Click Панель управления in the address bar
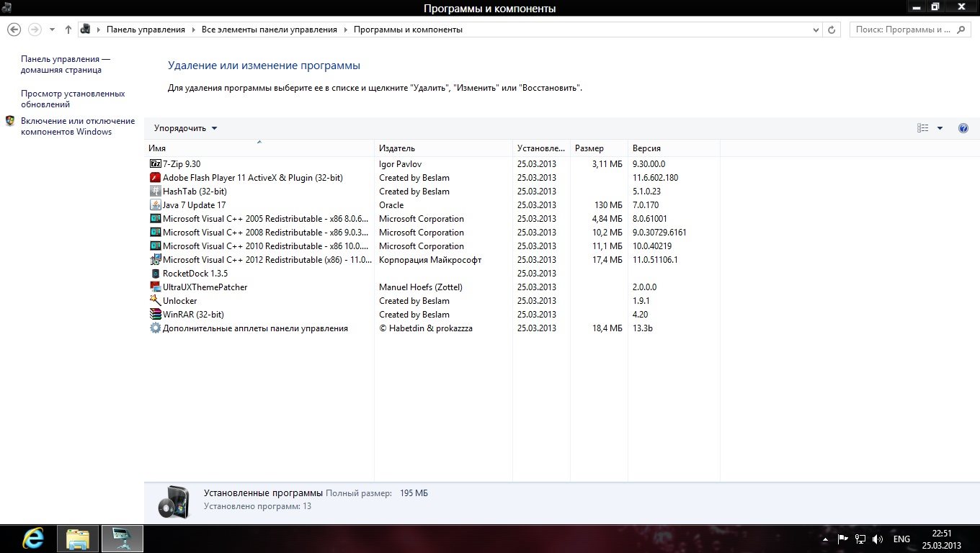The width and height of the screenshot is (980, 553). [x=146, y=30]
